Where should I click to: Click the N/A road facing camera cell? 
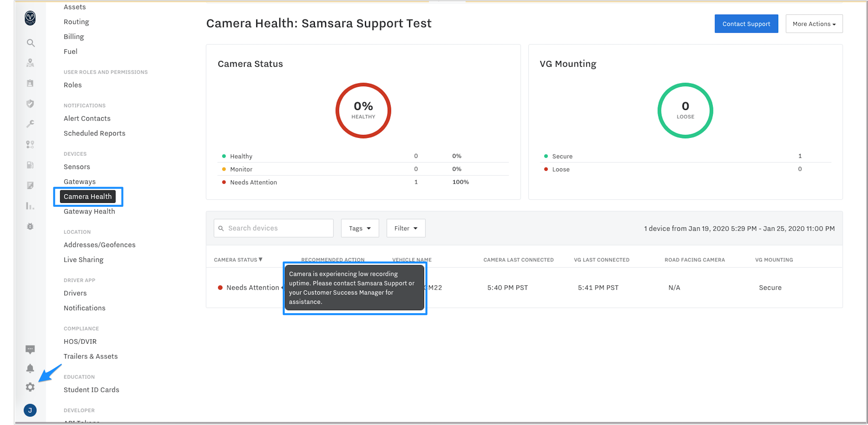tap(674, 288)
